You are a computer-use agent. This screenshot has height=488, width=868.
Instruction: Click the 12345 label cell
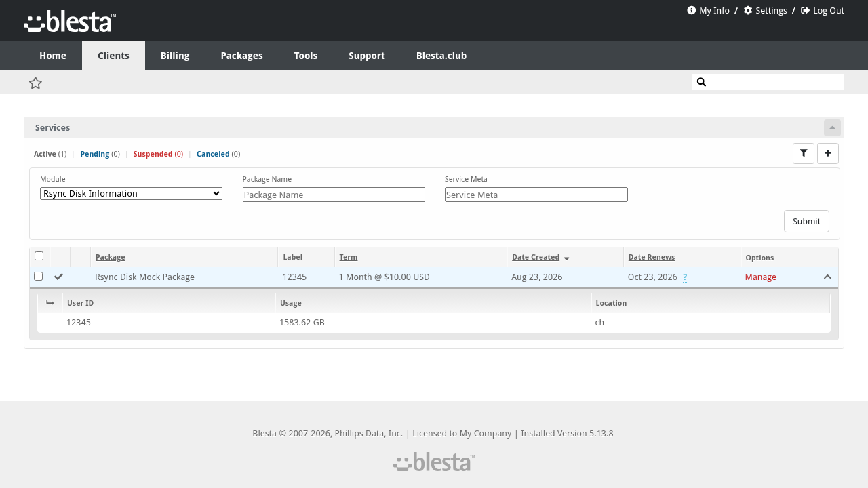tap(294, 277)
